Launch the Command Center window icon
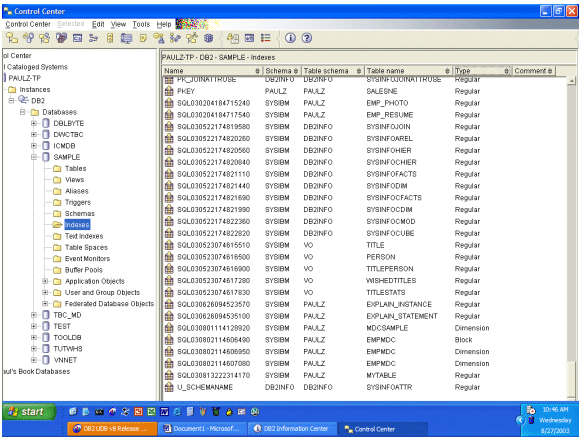The width and height of the screenshot is (582, 441). click(x=77, y=38)
